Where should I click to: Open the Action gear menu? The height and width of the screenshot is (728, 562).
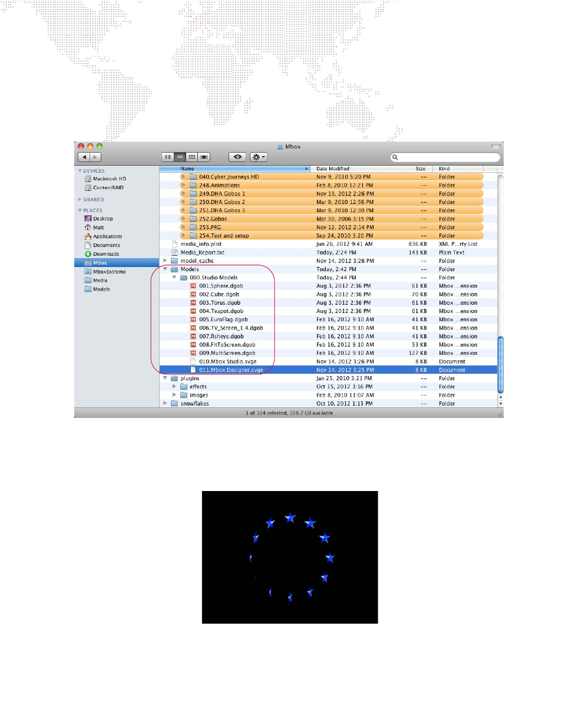pos(259,157)
